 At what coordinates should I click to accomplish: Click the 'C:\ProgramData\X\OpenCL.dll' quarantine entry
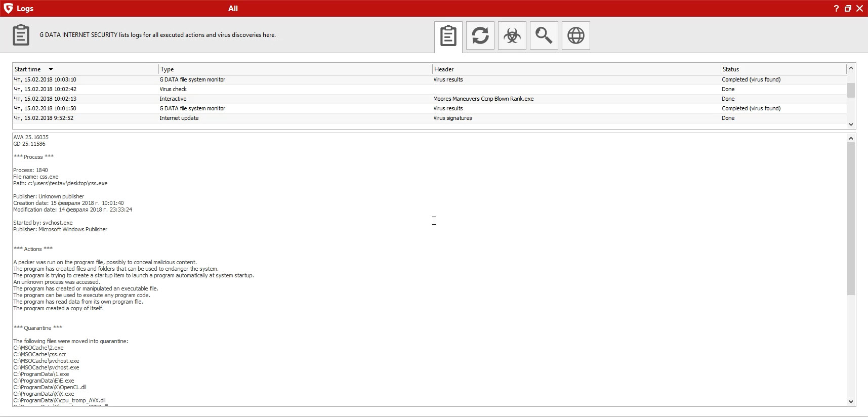pos(50,387)
